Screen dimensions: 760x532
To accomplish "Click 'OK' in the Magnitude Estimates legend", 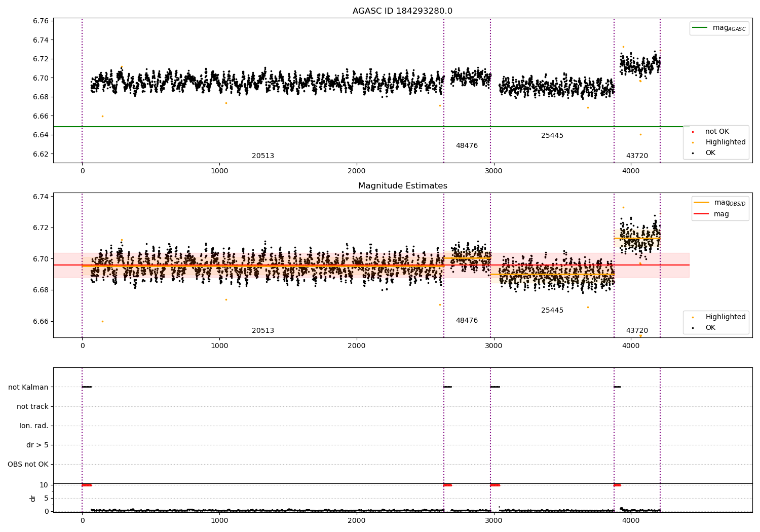I will 710,328.
